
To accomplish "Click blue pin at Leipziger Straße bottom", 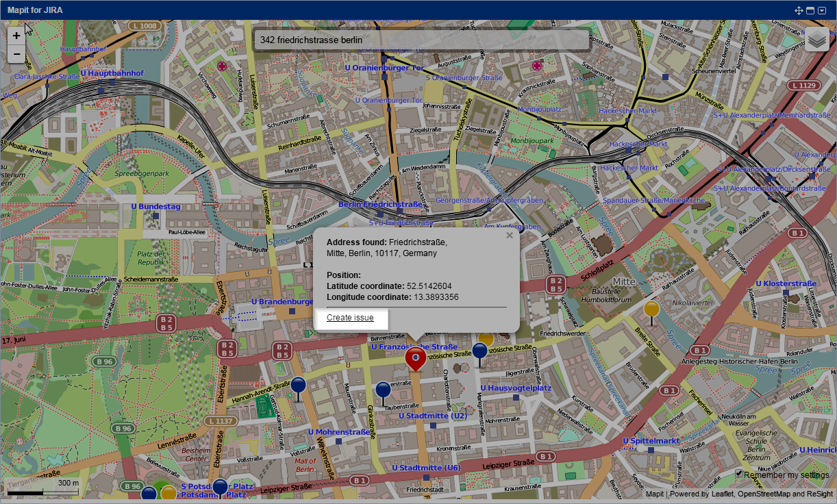I will [x=219, y=487].
